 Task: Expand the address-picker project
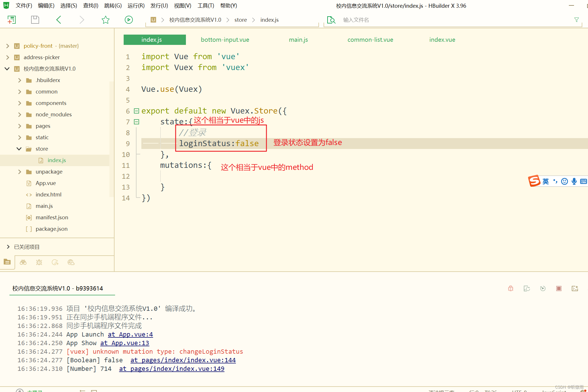[8, 57]
